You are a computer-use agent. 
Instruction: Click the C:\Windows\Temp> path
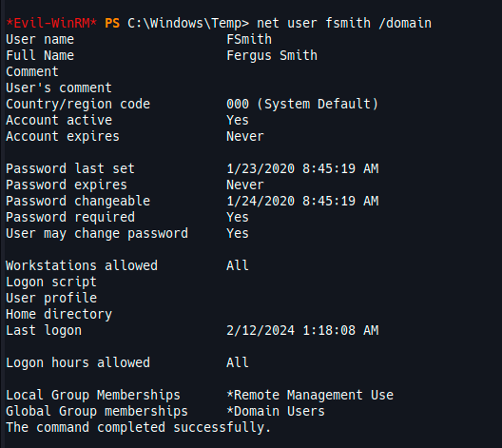pyautogui.click(x=188, y=23)
